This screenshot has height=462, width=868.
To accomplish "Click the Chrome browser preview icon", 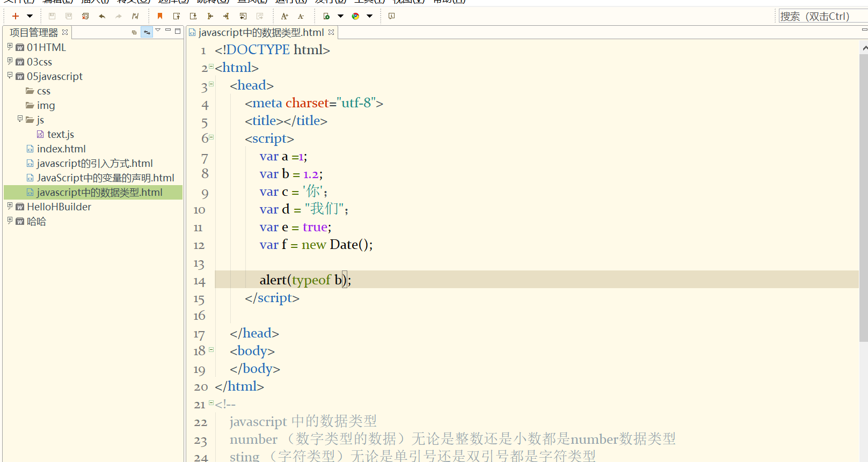I will point(355,16).
